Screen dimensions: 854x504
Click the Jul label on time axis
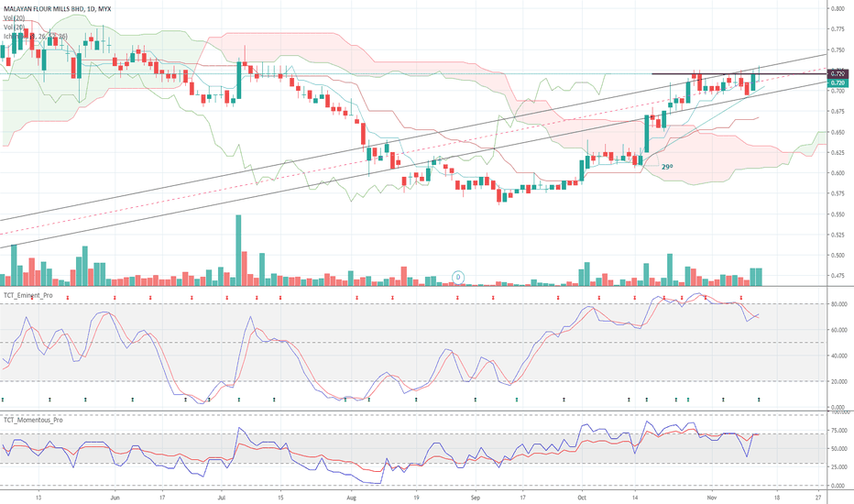point(221,498)
